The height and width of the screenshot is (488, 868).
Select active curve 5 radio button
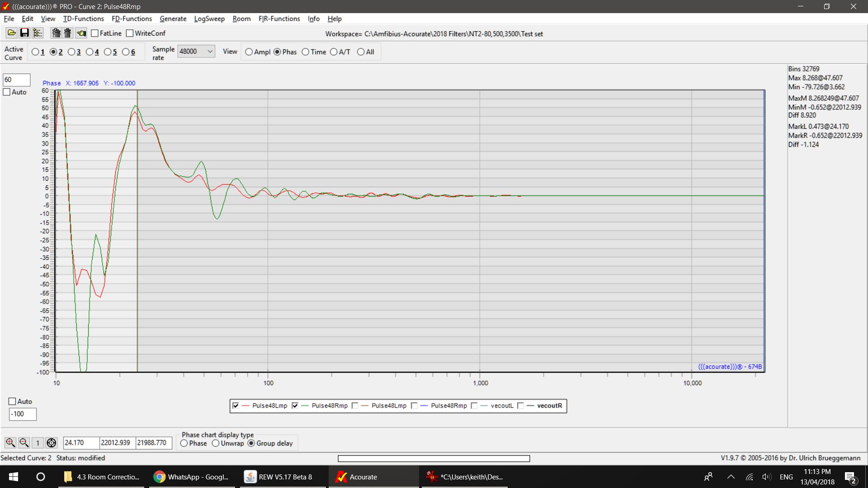tap(108, 52)
